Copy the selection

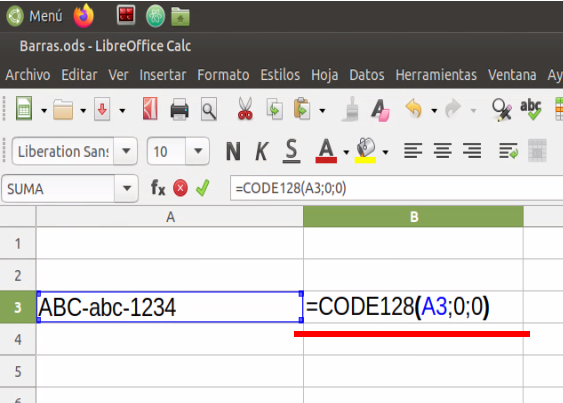[x=274, y=109]
